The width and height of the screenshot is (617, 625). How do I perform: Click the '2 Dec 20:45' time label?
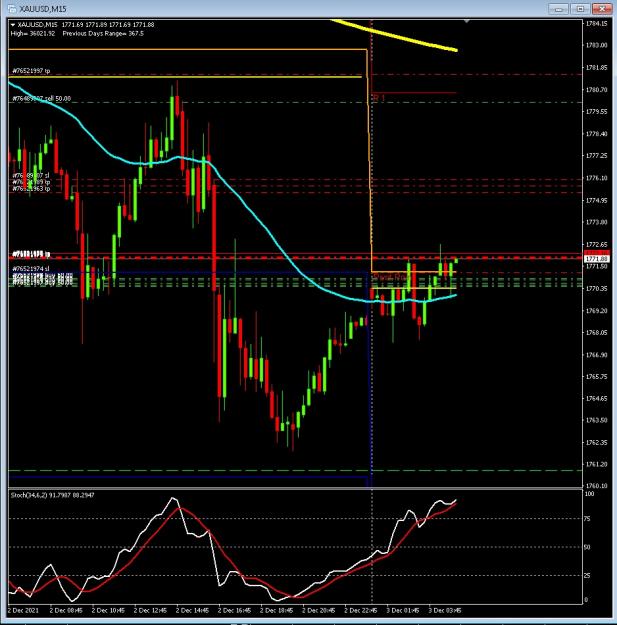(318, 611)
